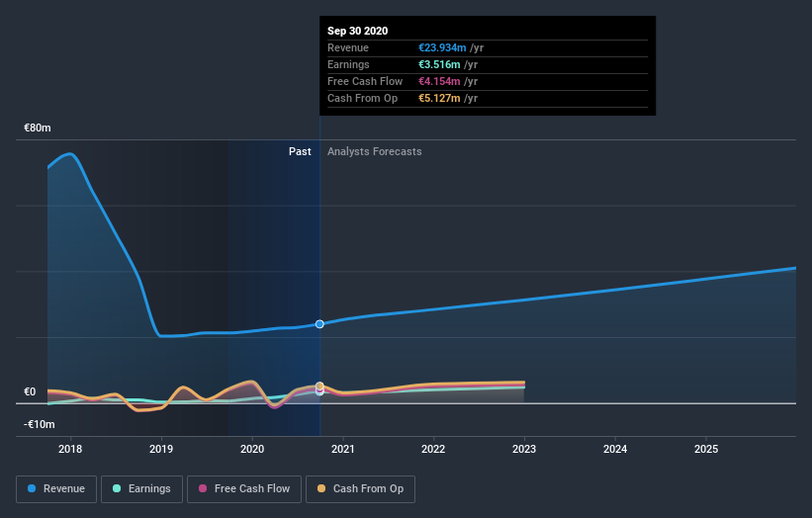Click the 2020 x-axis label
The height and width of the screenshot is (518, 812).
click(x=252, y=449)
